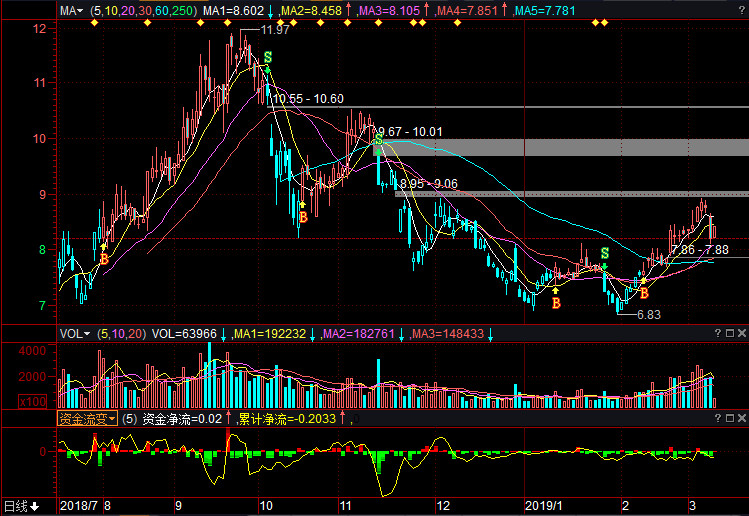Click the 2019/1 date on time axis
Screen dimensions: 749x516
pos(548,506)
